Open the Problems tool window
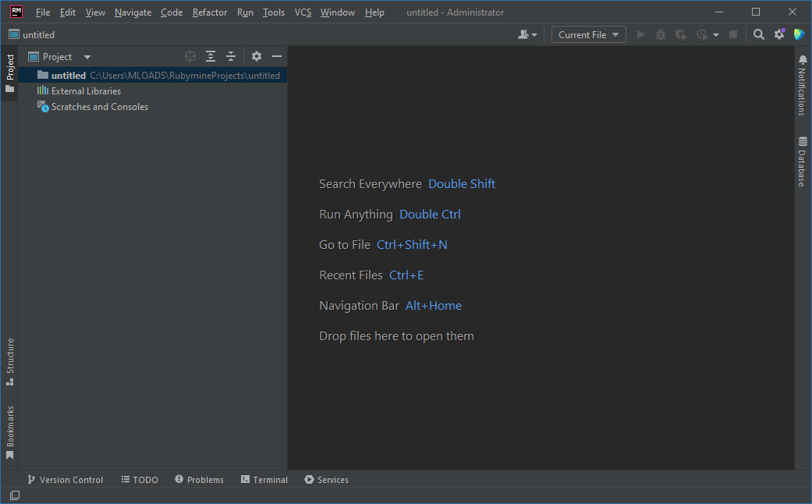 [200, 480]
